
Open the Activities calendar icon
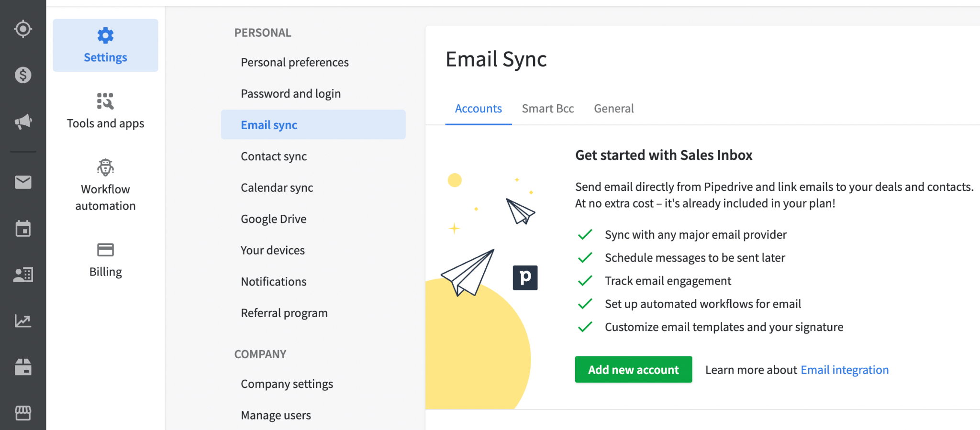pos(22,228)
